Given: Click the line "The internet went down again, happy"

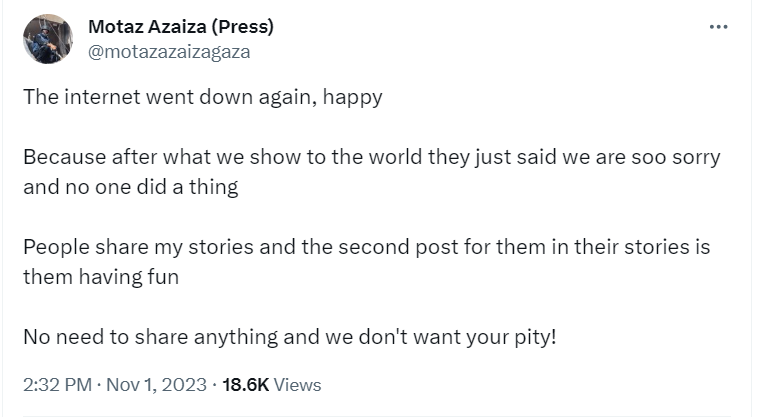Looking at the screenshot, I should tap(203, 99).
